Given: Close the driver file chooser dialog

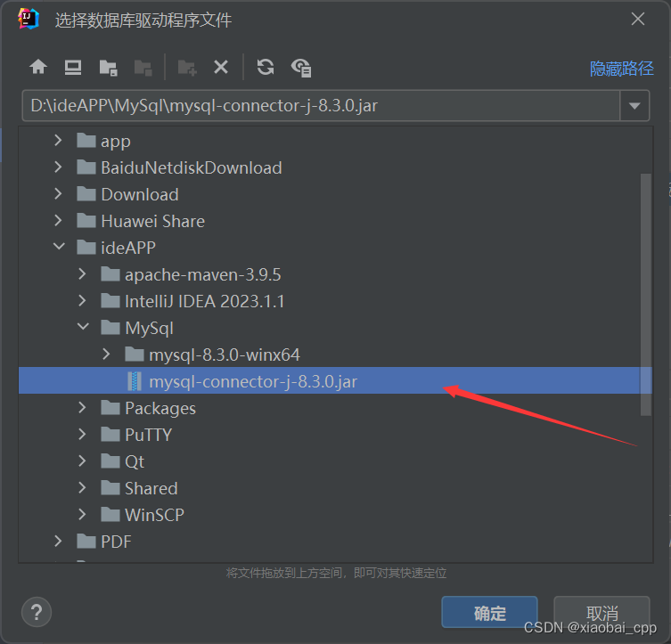Looking at the screenshot, I should 638,19.
